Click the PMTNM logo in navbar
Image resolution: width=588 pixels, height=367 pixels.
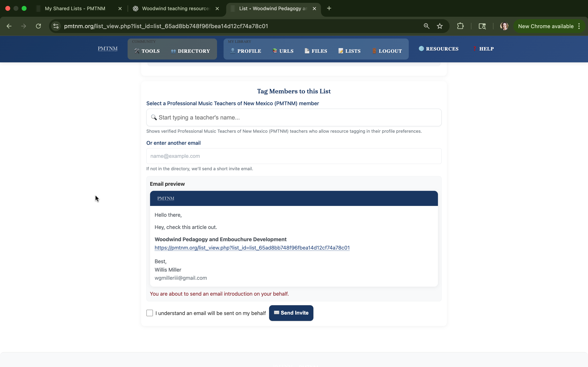coord(108,49)
